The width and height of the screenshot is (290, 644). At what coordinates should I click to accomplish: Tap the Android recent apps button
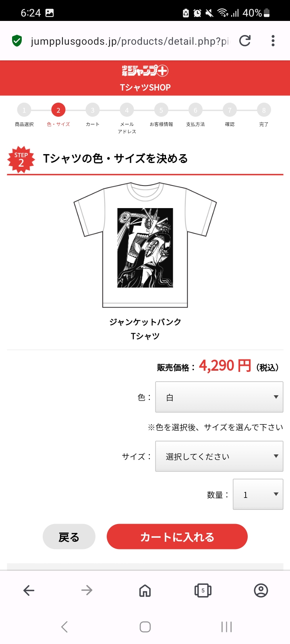(226, 627)
